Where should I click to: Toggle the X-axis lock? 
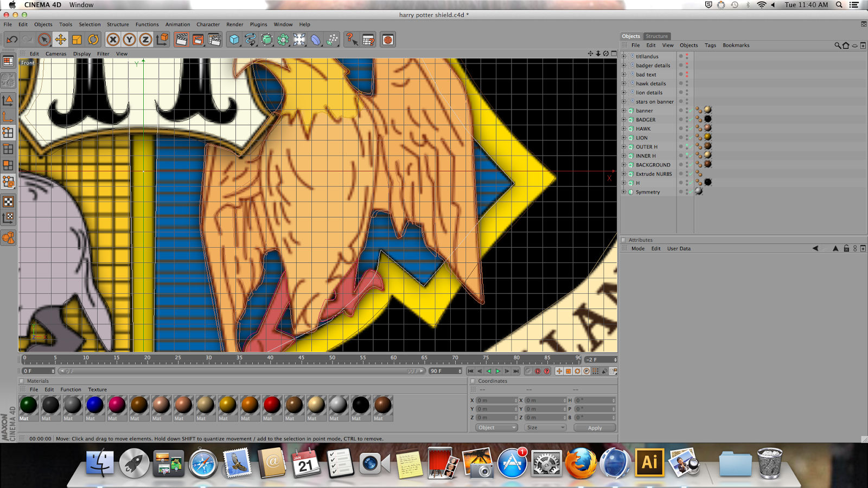tap(113, 40)
